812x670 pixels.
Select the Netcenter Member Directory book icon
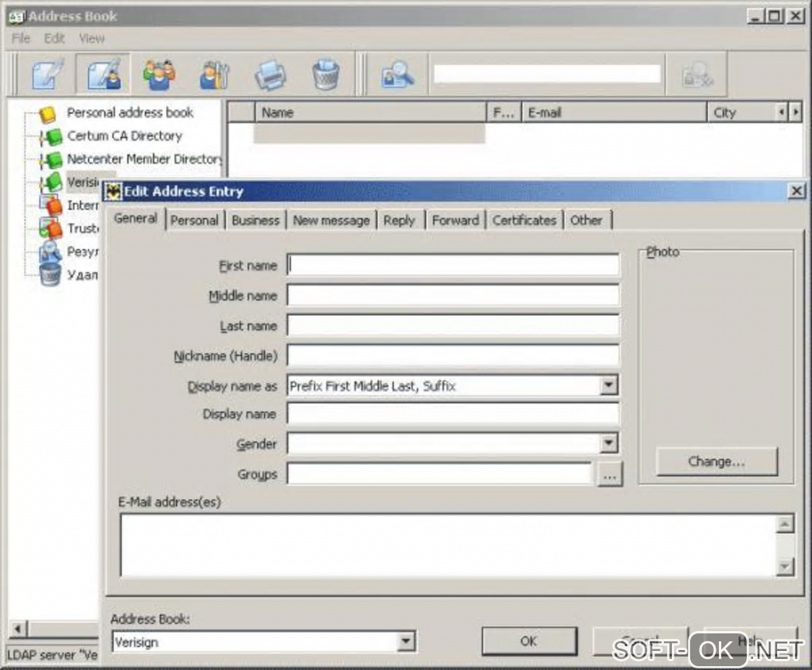[51, 161]
